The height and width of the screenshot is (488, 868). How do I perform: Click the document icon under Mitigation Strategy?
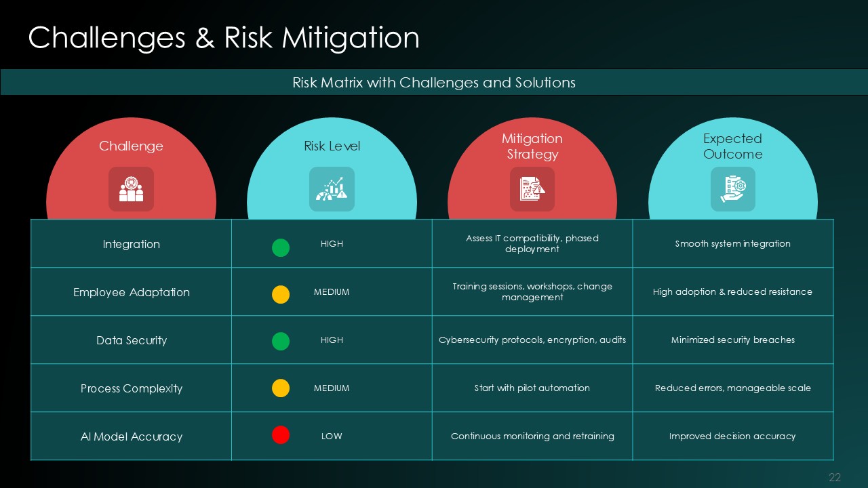pyautogui.click(x=532, y=189)
